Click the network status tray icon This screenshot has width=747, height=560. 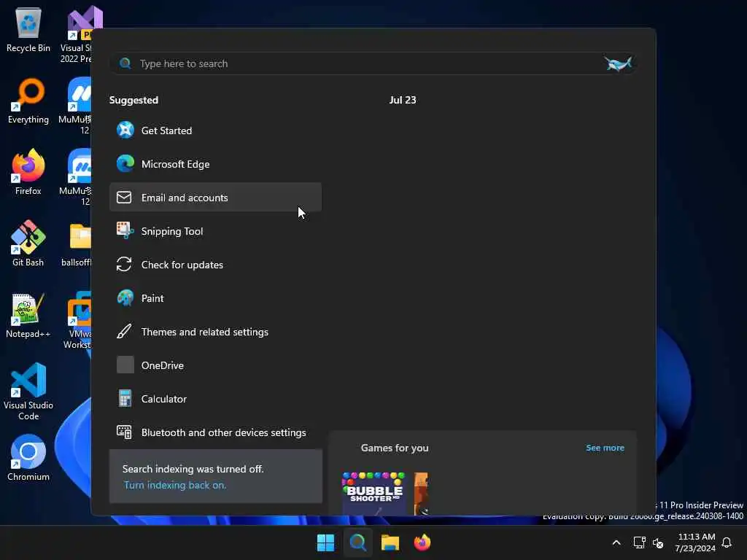[639, 542]
